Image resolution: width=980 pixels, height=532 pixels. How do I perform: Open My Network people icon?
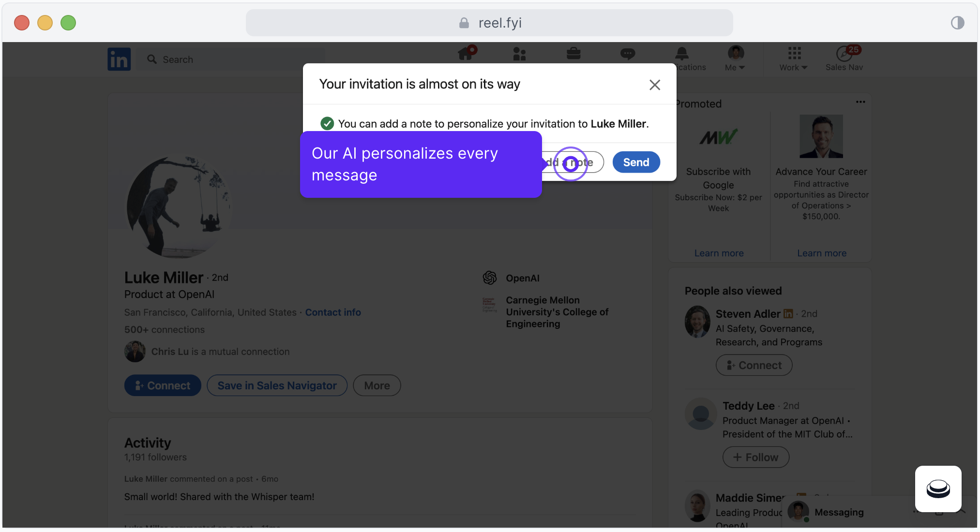519,54
